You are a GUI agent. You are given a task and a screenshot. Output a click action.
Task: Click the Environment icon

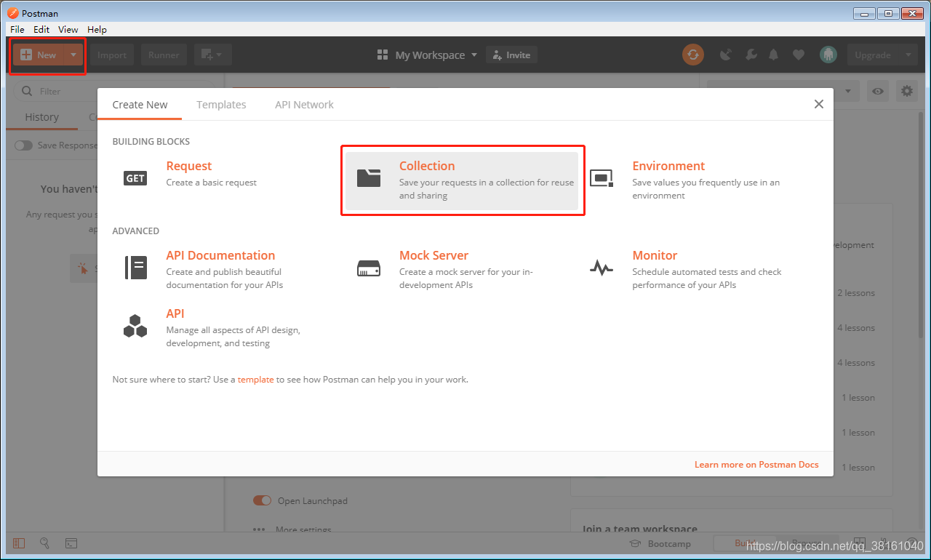click(x=602, y=178)
